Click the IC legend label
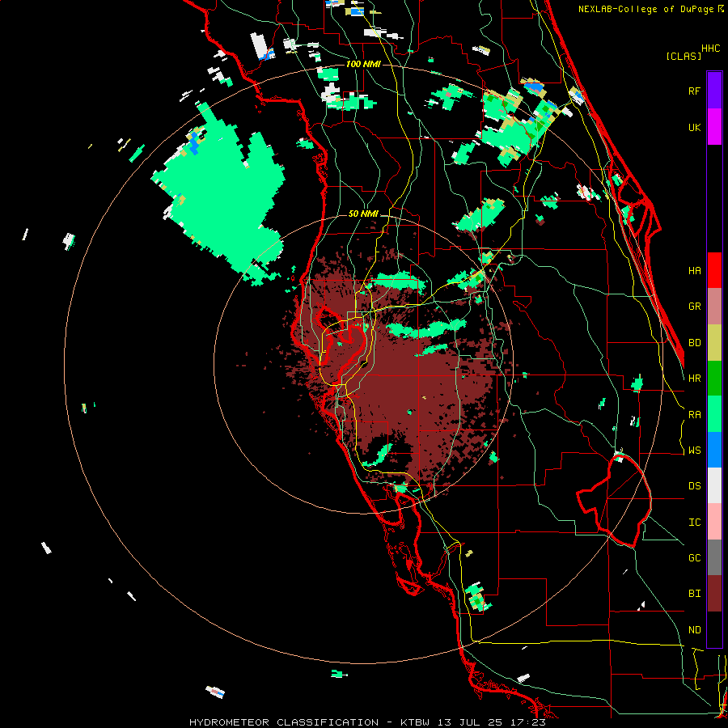Viewport: 728px width, 728px height. point(694,523)
